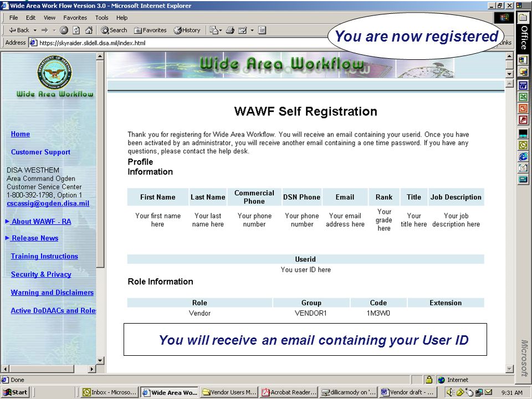Screen dimensions: 532x399
Task: Open the Search pane from the toolbar
Action: [x=114, y=30]
